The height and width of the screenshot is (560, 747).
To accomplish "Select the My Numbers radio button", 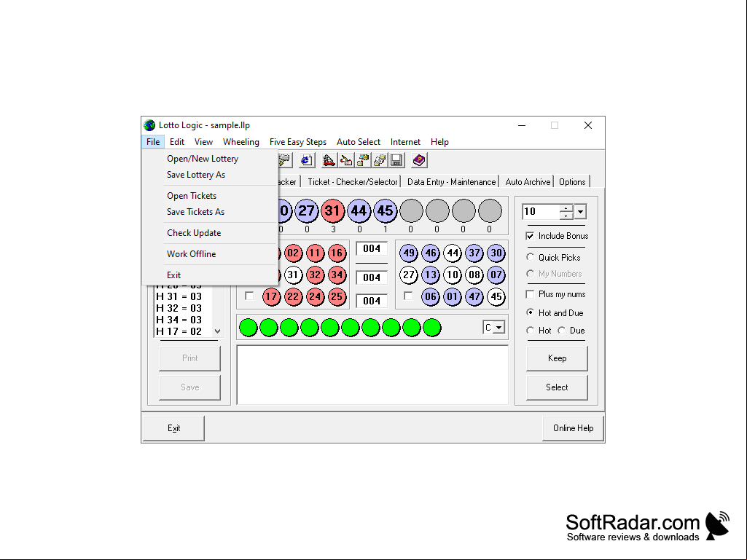I will (x=531, y=273).
